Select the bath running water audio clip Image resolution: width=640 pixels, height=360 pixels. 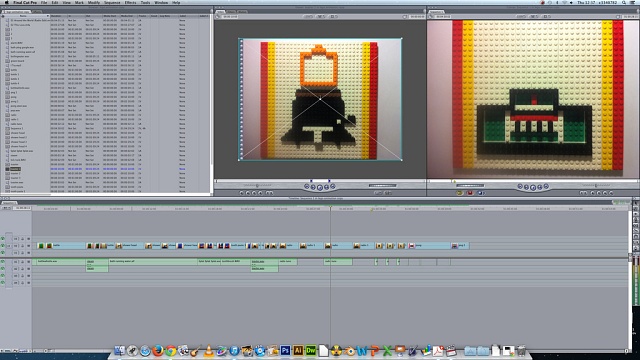click(x=153, y=262)
